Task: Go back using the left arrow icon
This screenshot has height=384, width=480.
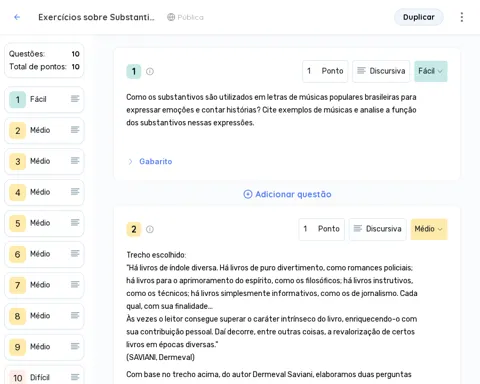Action: tap(17, 17)
